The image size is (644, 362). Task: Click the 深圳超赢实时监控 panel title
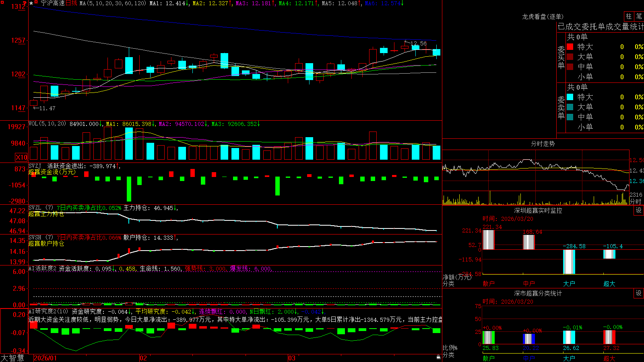(x=538, y=210)
